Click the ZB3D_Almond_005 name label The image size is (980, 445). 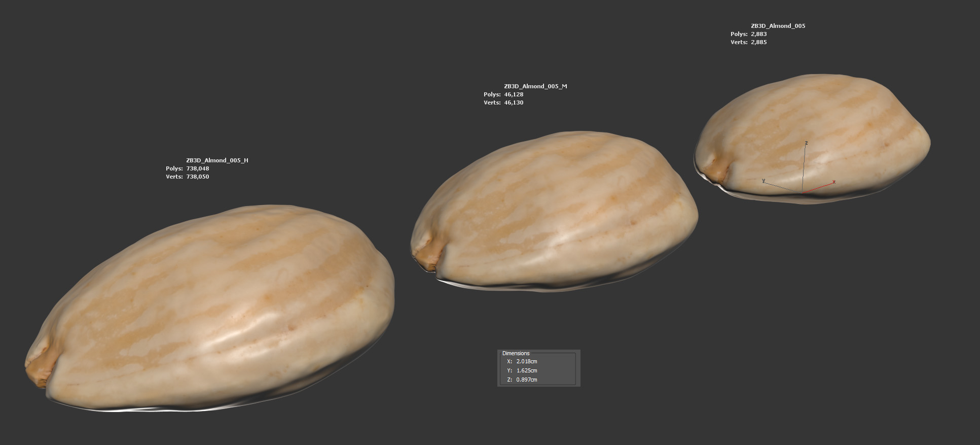click(778, 26)
